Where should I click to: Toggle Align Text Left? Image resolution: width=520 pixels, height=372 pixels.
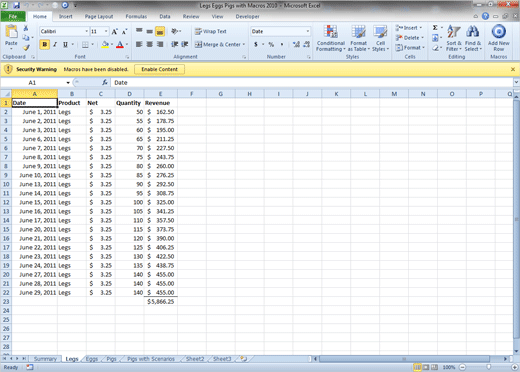coord(139,44)
